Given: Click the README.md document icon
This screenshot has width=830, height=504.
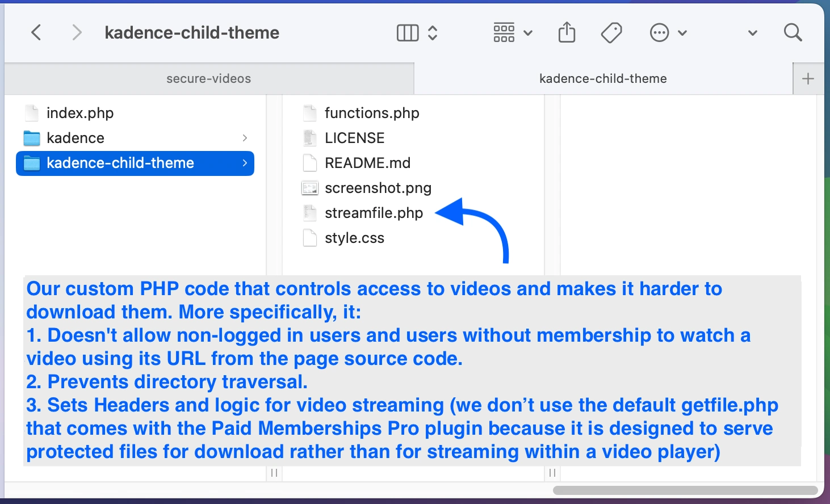Looking at the screenshot, I should [x=310, y=163].
